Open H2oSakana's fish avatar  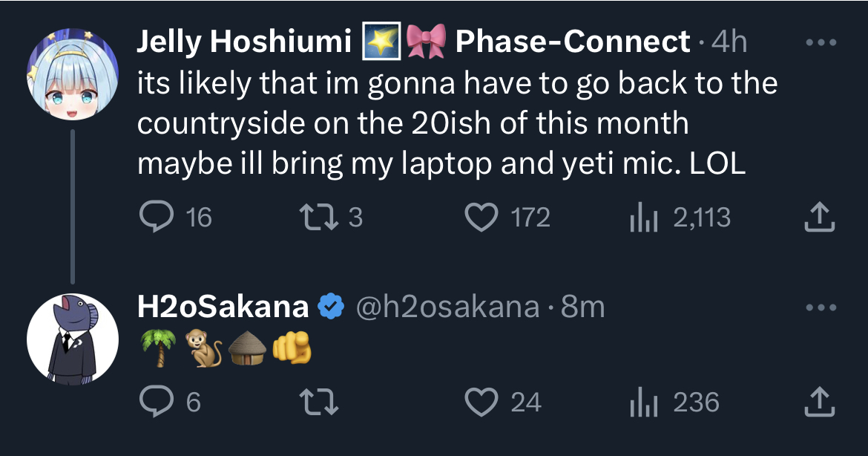pyautogui.click(x=73, y=339)
